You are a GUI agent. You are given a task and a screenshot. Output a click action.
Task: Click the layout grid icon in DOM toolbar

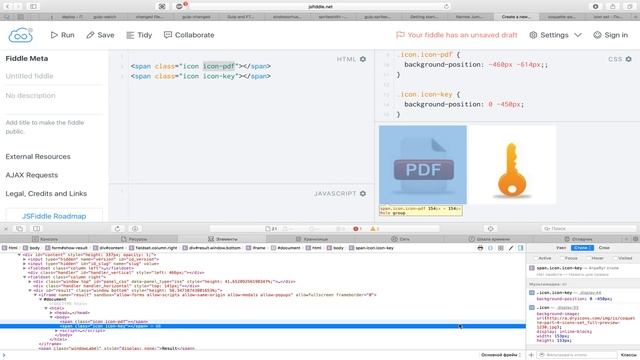pos(500,248)
